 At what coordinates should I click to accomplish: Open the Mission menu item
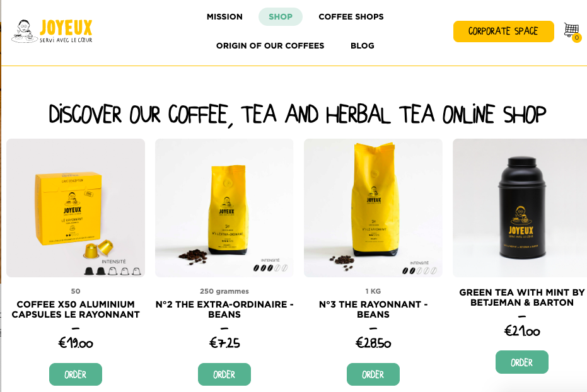pyautogui.click(x=224, y=17)
